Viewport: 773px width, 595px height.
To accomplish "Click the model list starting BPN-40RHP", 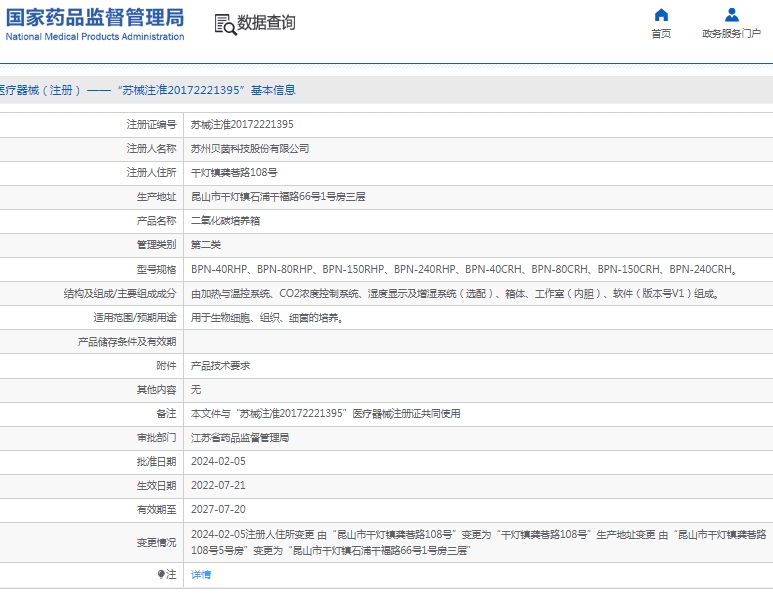I will tap(464, 269).
